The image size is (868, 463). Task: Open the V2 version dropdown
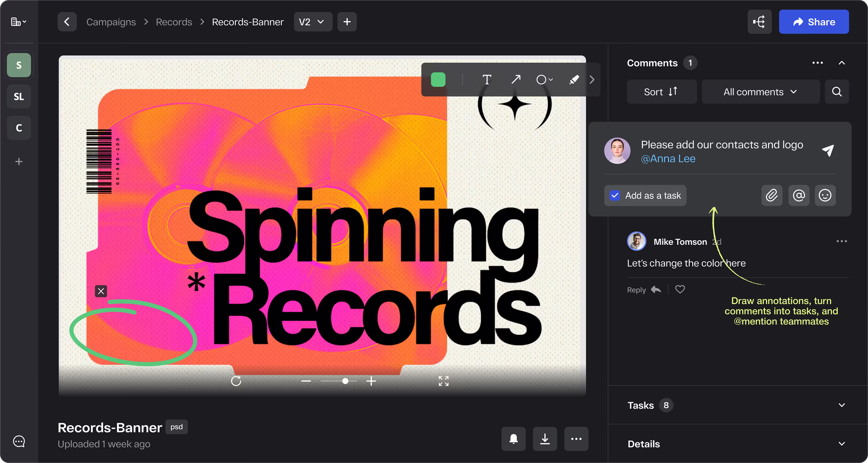[312, 22]
